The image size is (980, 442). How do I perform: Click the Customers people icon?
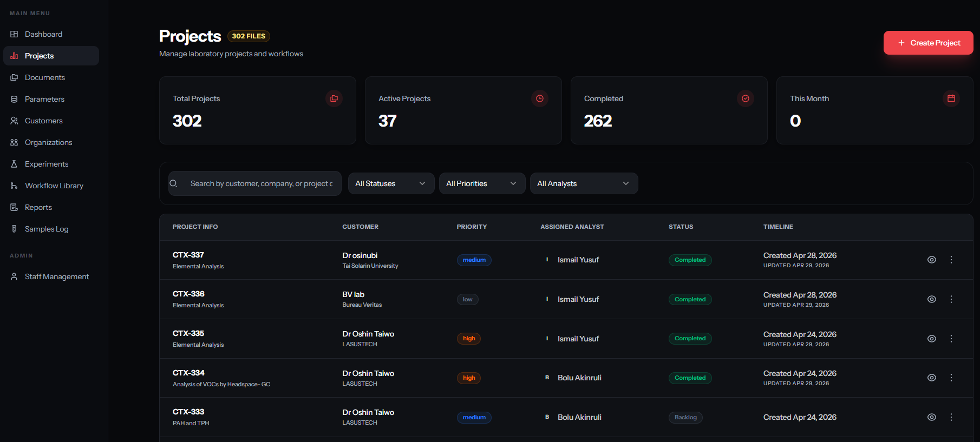(14, 121)
